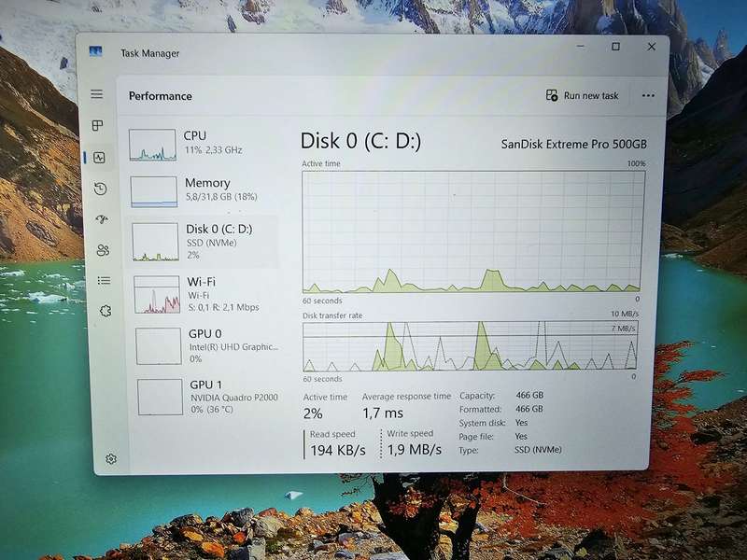This screenshot has width=747, height=560.
Task: Open the Users page icon
Action: [103, 250]
